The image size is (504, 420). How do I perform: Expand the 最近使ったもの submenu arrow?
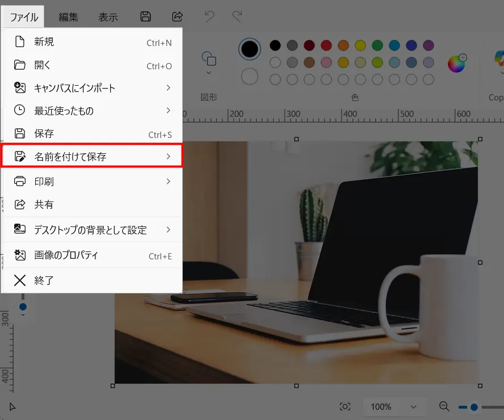point(169,111)
